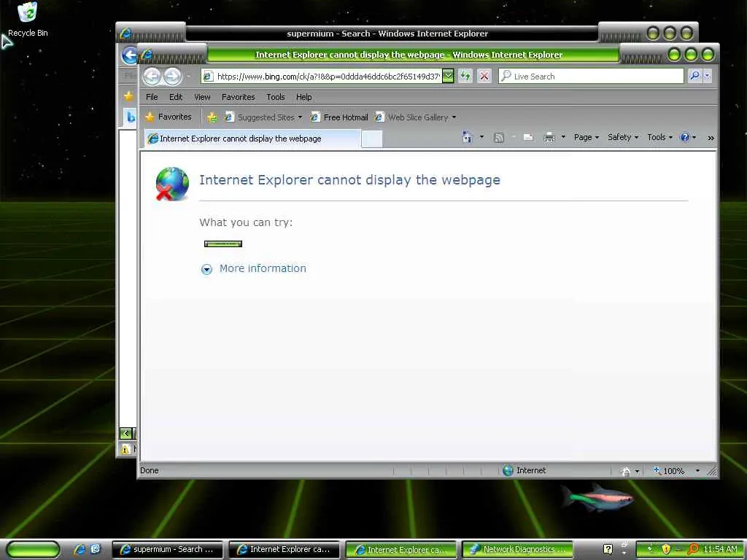
Task: Click the New Tab button
Action: tap(371, 139)
